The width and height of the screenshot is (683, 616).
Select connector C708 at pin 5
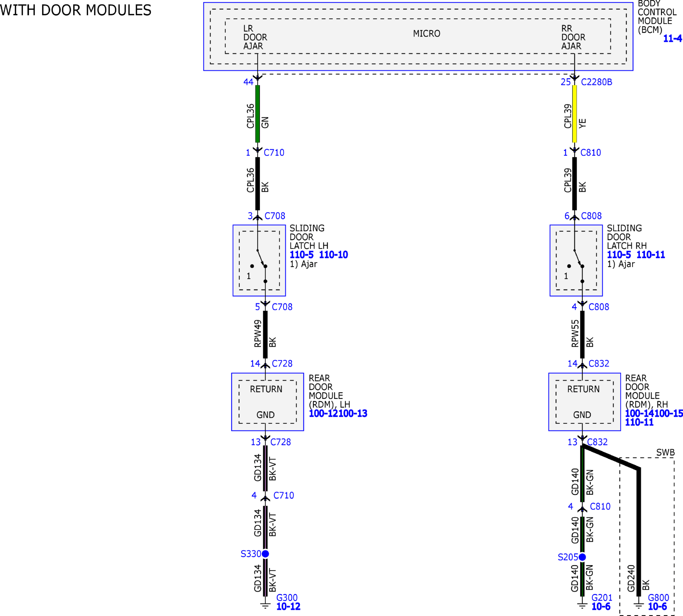282,307
